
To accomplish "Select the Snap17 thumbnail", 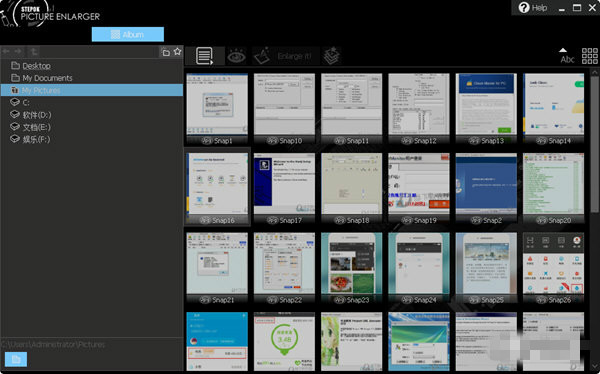I will (x=284, y=184).
